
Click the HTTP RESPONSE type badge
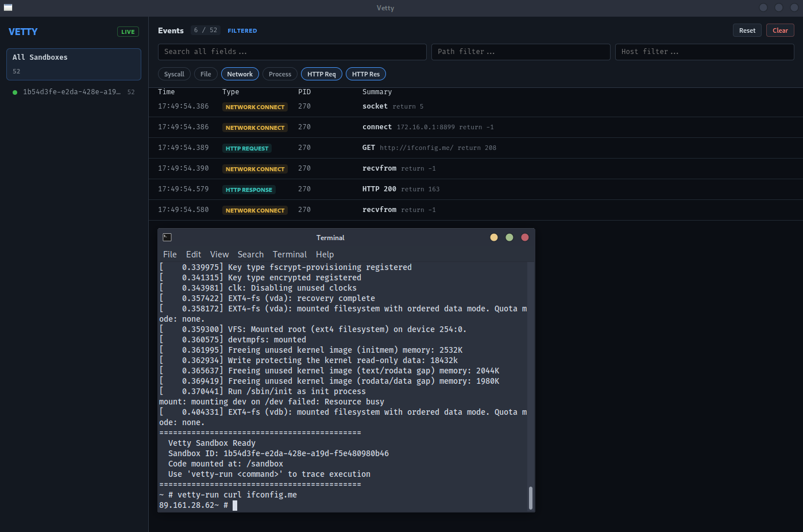(249, 190)
